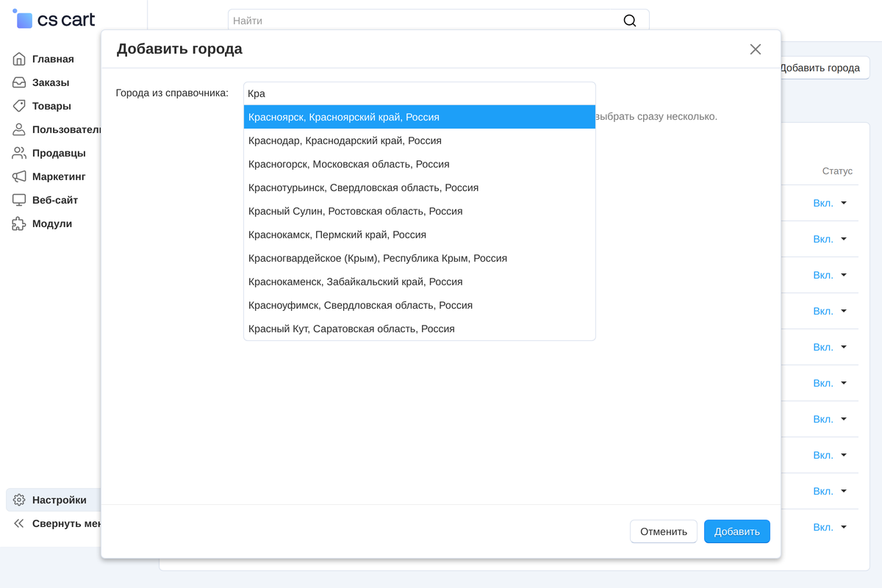Viewport: 882px width, 588px height.
Task: Click the Города из справочника label
Action: [172, 93]
